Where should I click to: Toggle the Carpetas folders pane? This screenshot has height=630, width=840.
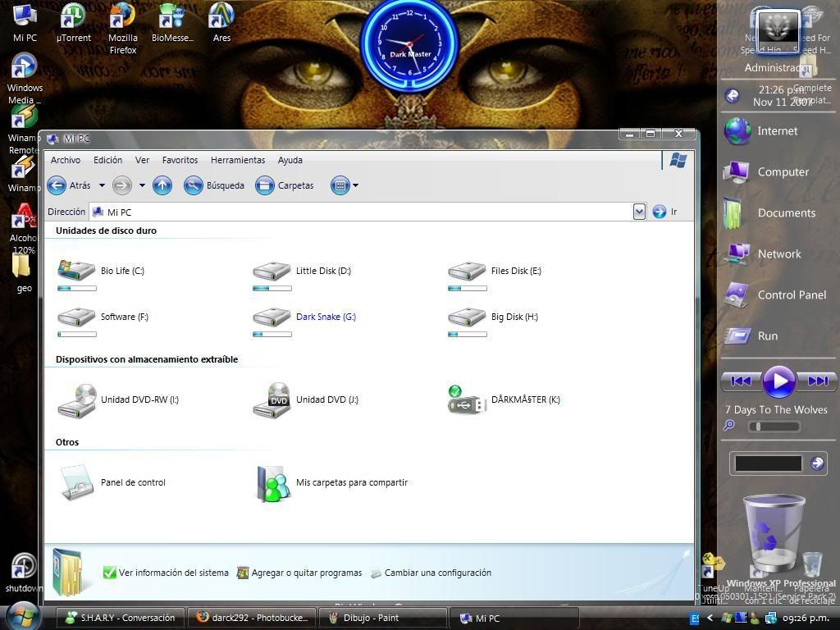point(285,186)
